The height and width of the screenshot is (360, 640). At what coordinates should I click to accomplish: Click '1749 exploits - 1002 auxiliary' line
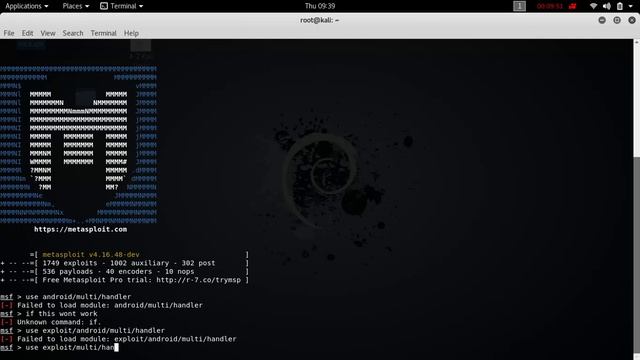(x=129, y=263)
